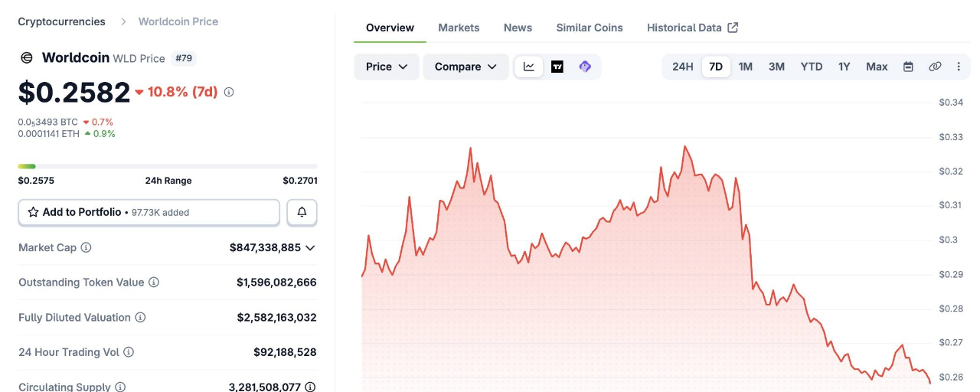Viewport: 980px width, 392px height.
Task: Go to Cryptocurrencies breadcrumb link
Action: point(61,21)
